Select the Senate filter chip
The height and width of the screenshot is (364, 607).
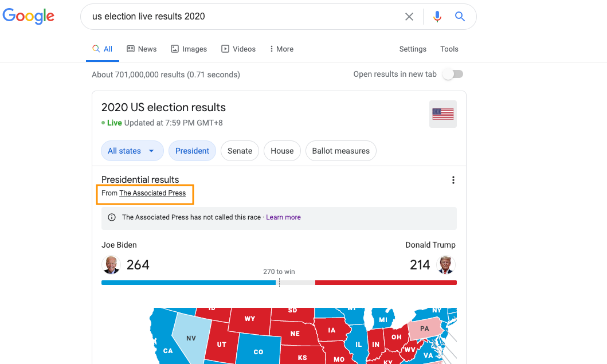240,151
